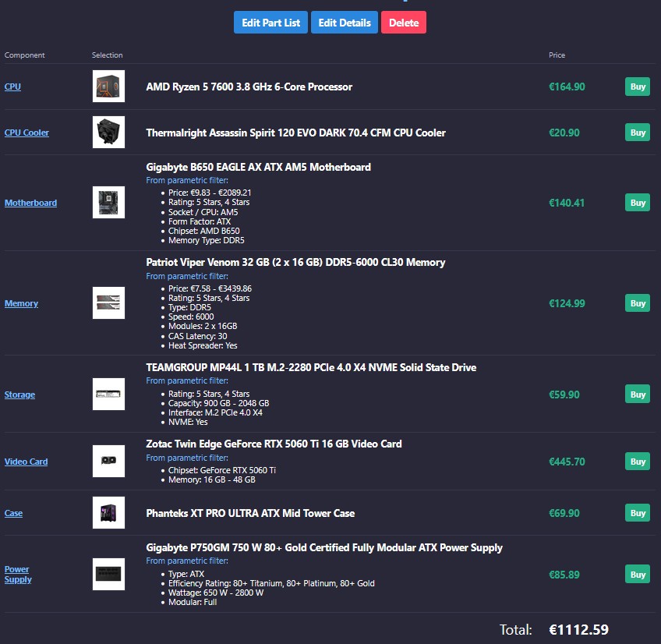Viewport: 661px width, 644px height.
Task: Click the Thermalright cooler thumbnail
Action: click(x=109, y=132)
